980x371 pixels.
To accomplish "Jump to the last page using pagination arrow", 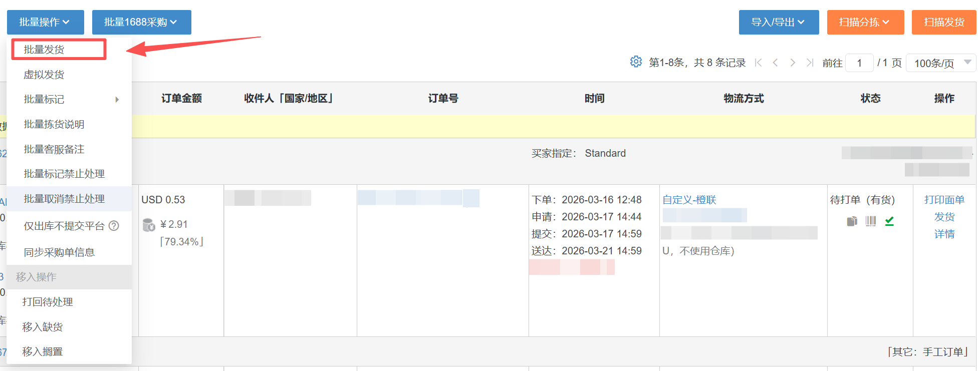I will click(810, 63).
